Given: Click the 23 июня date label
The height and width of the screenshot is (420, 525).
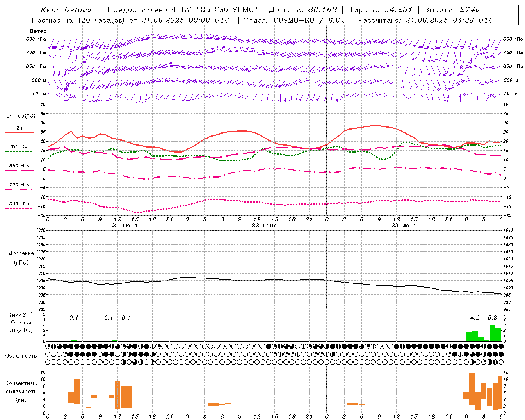Looking at the screenshot, I should tap(404, 226).
